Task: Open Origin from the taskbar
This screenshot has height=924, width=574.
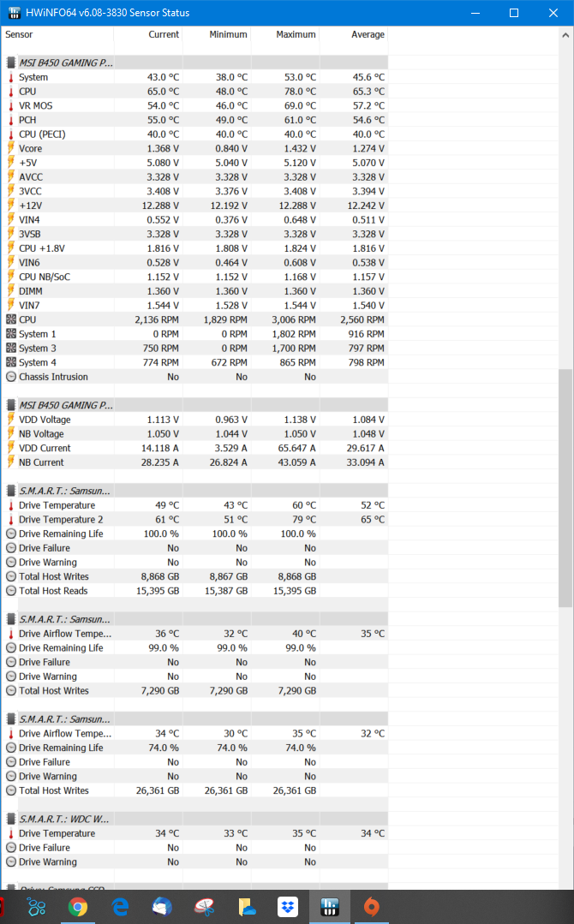Action: coord(371,906)
